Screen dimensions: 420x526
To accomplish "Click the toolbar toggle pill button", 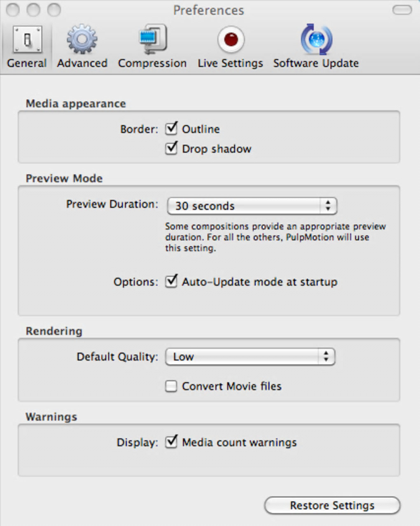I will [402, 10].
